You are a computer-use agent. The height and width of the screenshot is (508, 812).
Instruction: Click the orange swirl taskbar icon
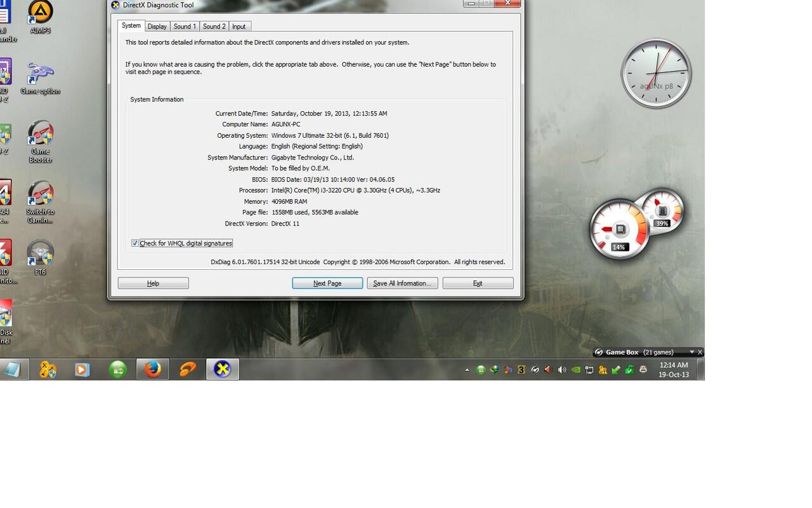188,369
